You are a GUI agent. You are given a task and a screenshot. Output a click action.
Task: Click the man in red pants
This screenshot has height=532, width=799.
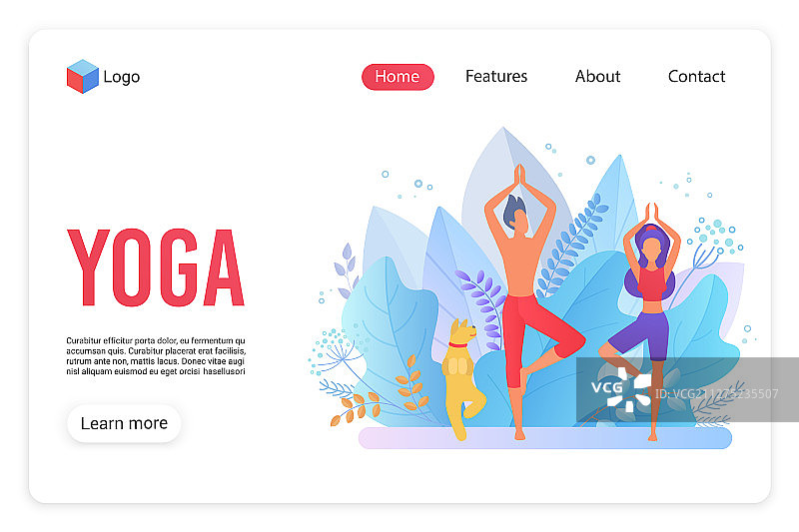[530, 301]
